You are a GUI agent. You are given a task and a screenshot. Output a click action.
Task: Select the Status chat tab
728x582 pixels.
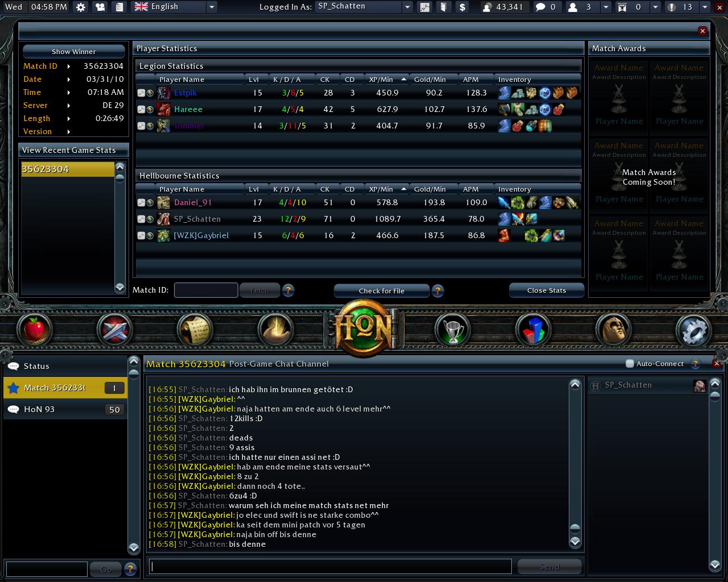click(65, 366)
